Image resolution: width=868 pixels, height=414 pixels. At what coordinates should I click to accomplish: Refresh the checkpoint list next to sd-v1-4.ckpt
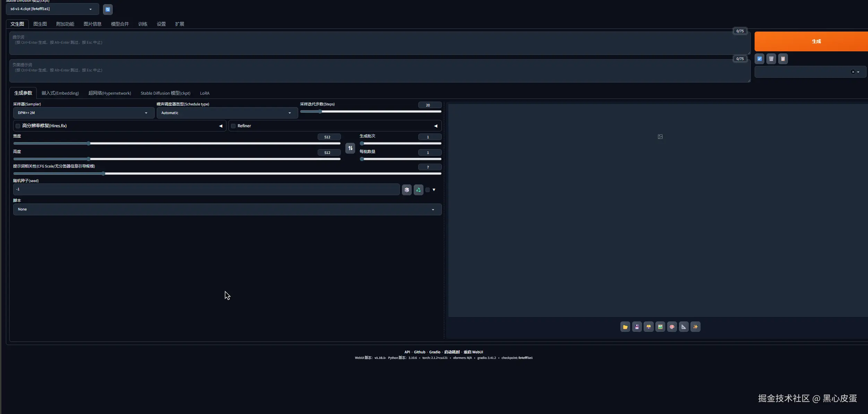click(108, 9)
